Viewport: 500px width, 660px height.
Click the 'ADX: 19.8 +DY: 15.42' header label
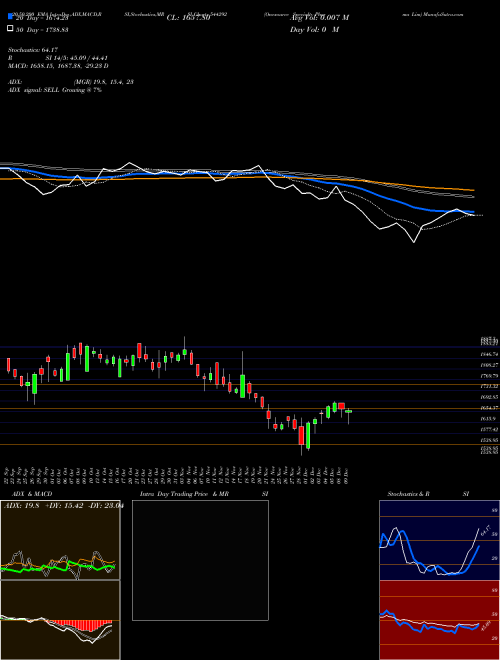coord(63,506)
